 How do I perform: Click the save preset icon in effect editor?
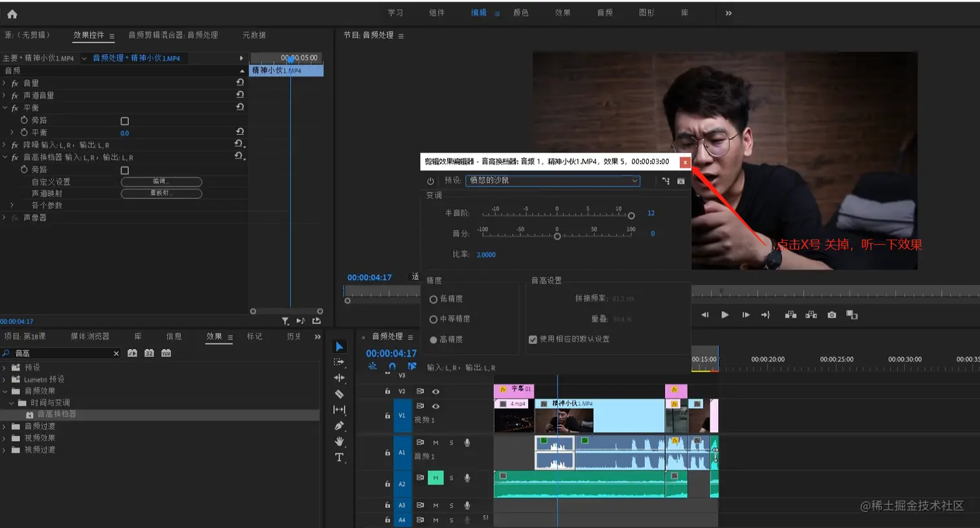click(666, 181)
